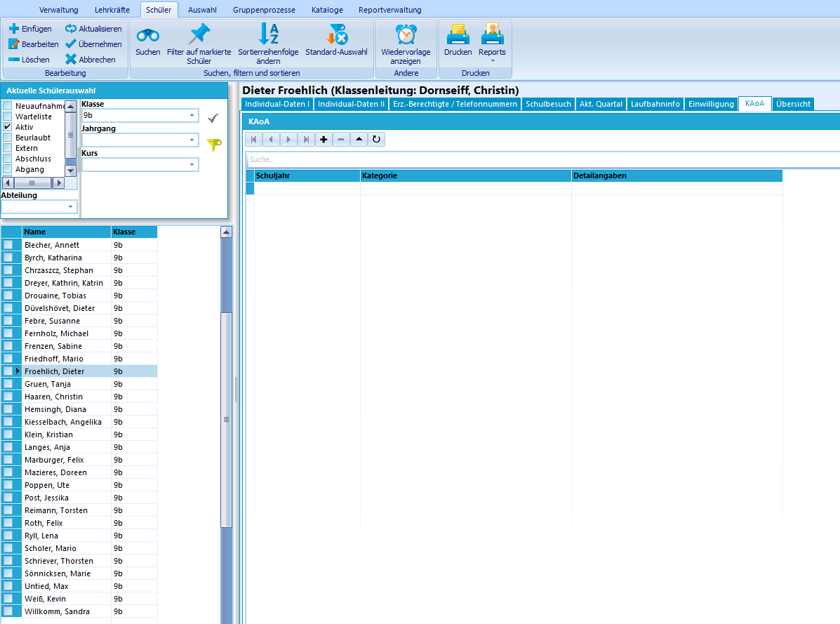Viewport: 840px width, 624px height.
Task: Check the Abschluss status box
Action: click(x=8, y=159)
